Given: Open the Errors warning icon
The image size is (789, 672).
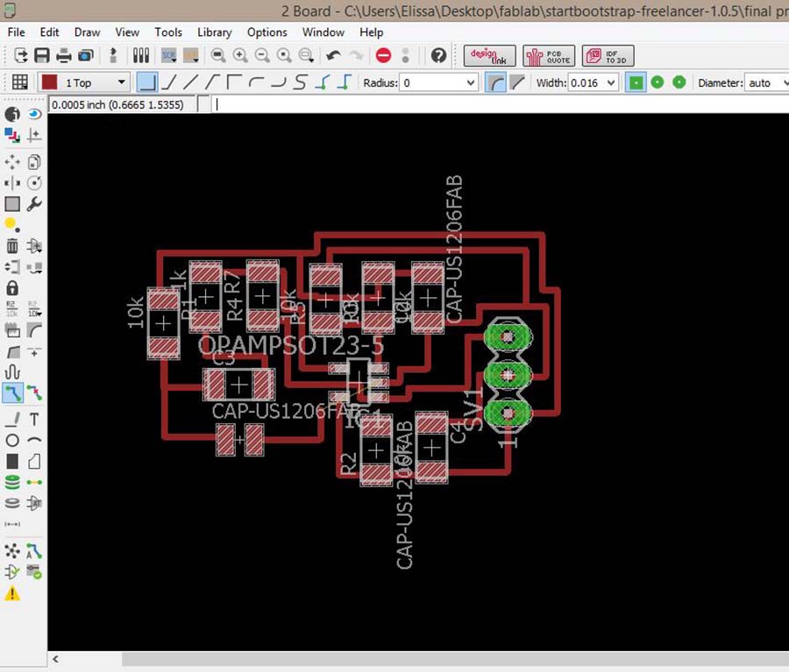Looking at the screenshot, I should pyautogui.click(x=12, y=593).
